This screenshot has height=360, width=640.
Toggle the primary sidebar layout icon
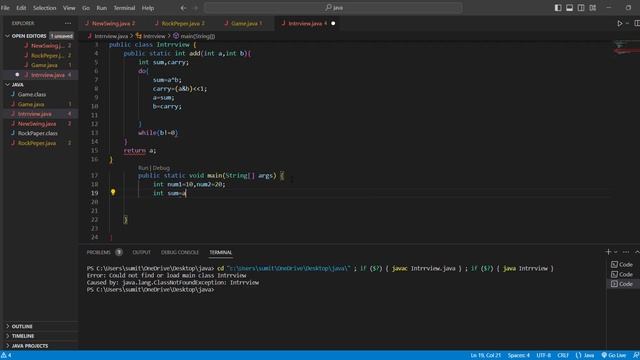[x=558, y=8]
